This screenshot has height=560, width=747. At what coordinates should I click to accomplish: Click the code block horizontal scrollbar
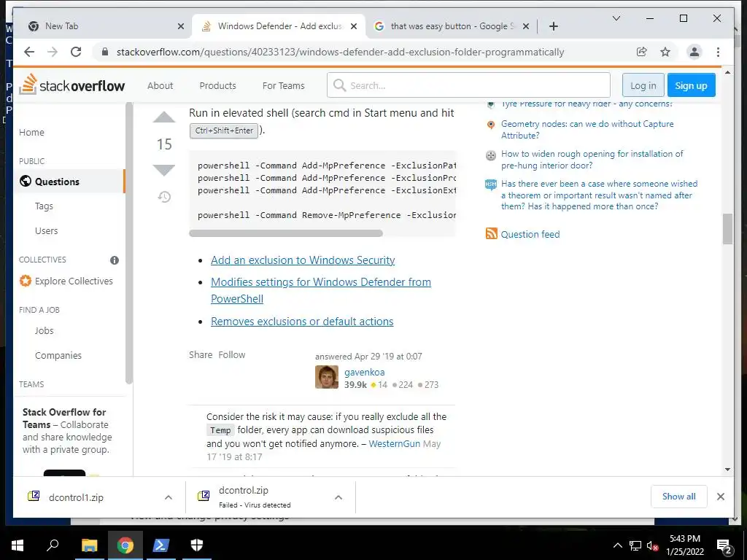pyautogui.click(x=286, y=233)
